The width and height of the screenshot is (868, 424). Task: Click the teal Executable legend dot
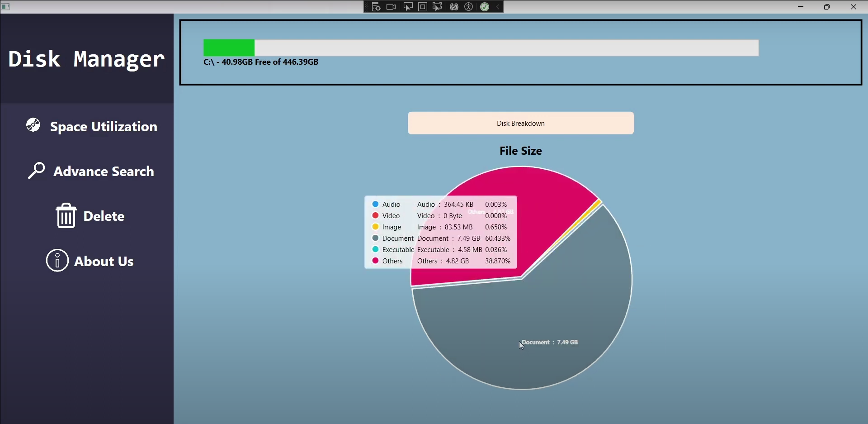375,249
